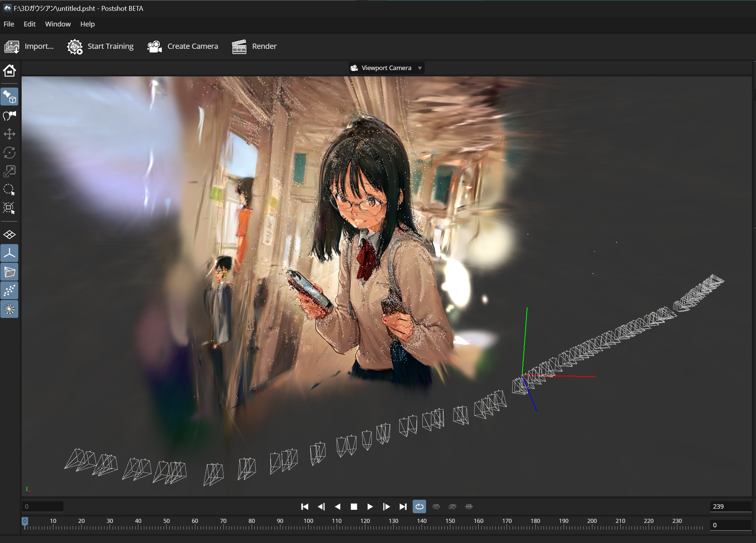Viewport: 756px width, 543px height.
Task: Choose the Rotate transform tool
Action: click(x=9, y=152)
